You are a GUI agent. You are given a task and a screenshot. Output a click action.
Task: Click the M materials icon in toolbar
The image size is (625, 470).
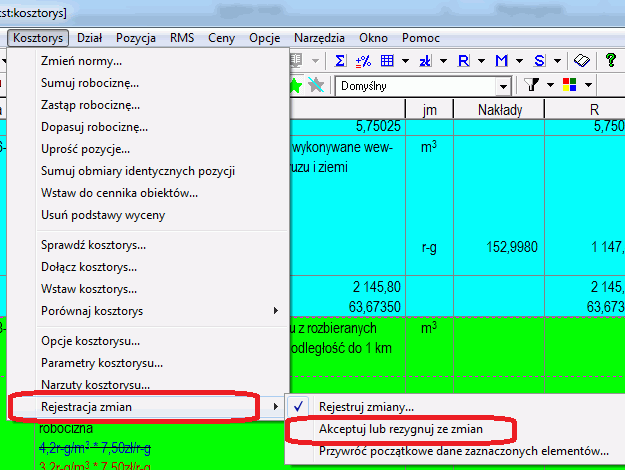coord(501,61)
